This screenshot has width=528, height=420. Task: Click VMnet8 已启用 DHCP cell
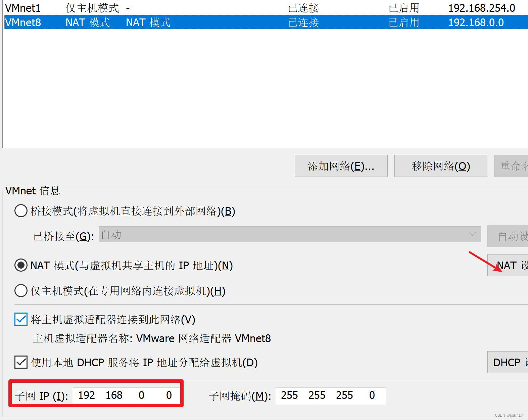click(x=404, y=22)
